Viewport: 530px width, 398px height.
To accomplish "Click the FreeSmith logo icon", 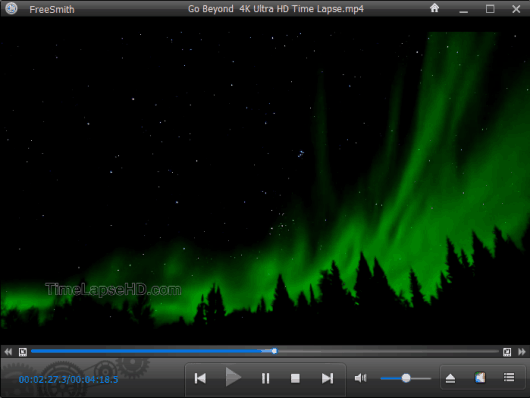I will [11, 8].
